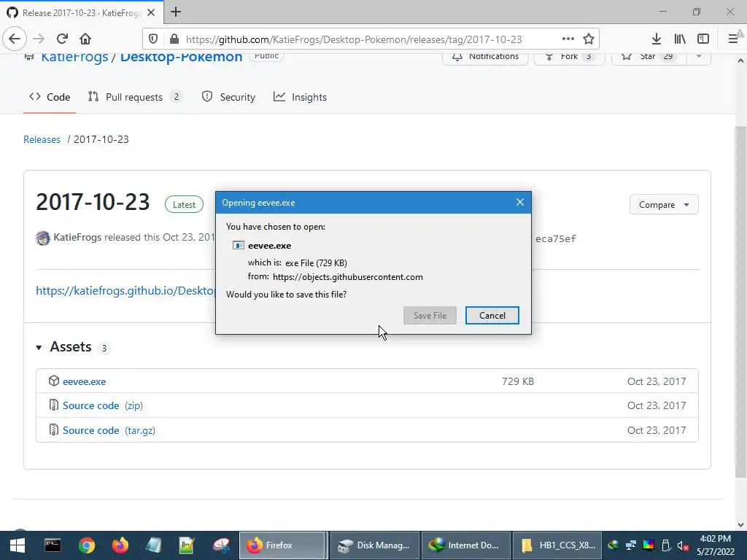Open the Pull requests tab
This screenshot has width=747, height=560.
point(135,97)
